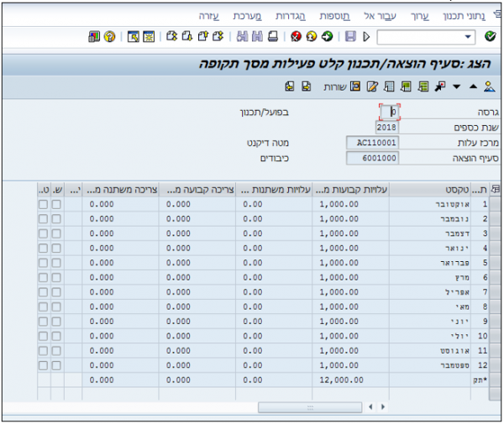This screenshot has width=504, height=424.
Task: Open the עזרה menu
Action: [x=208, y=16]
